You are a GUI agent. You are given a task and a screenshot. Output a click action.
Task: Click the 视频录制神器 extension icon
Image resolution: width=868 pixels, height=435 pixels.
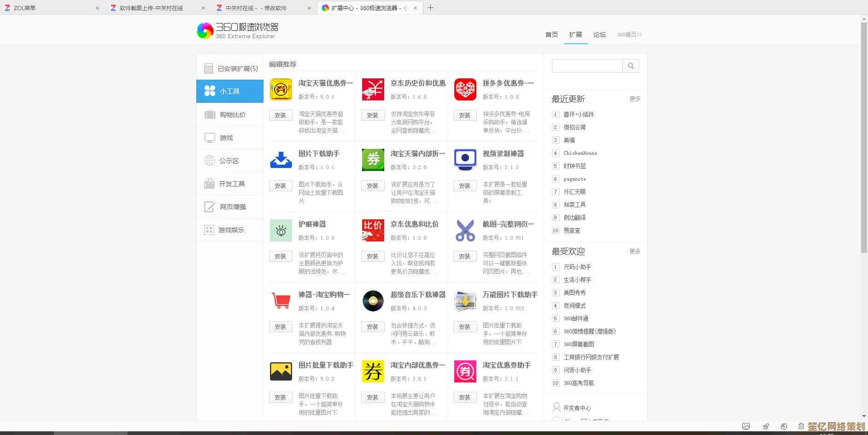point(465,160)
